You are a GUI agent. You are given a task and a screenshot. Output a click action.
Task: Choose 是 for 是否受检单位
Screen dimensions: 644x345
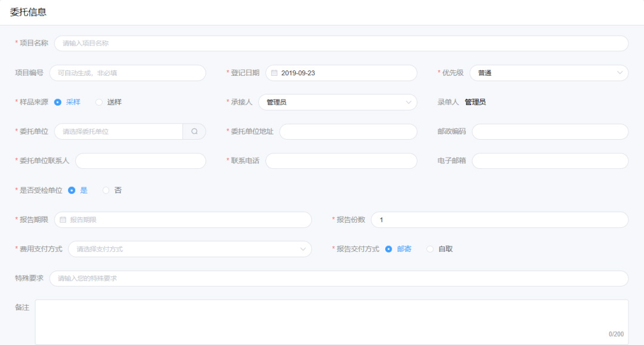pyautogui.click(x=72, y=190)
